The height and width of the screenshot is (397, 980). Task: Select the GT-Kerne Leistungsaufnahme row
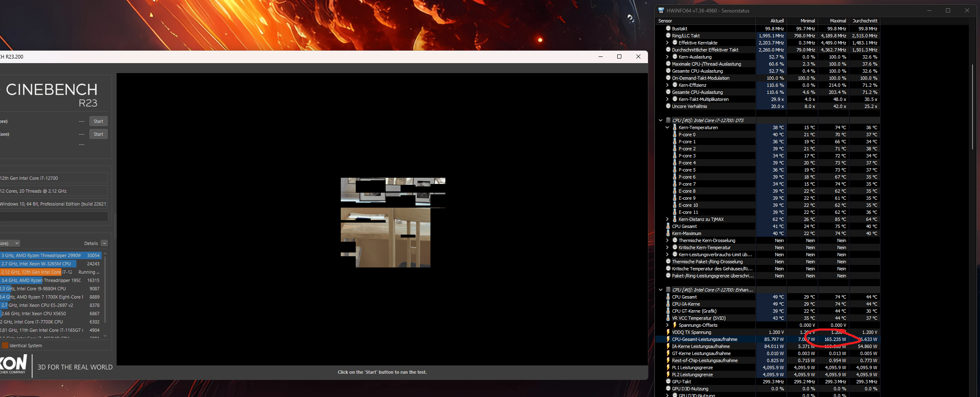point(767,353)
